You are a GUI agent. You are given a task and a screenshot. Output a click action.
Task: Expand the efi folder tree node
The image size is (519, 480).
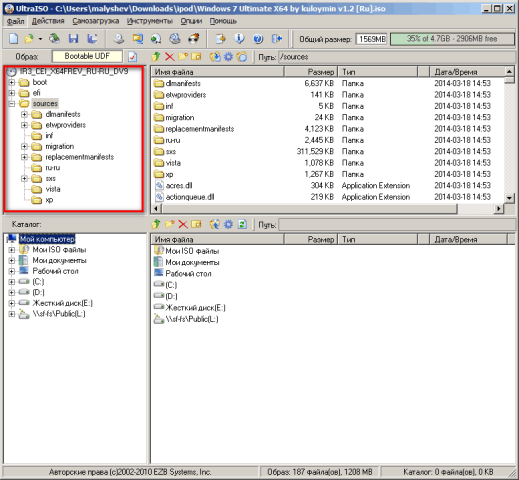(12, 93)
